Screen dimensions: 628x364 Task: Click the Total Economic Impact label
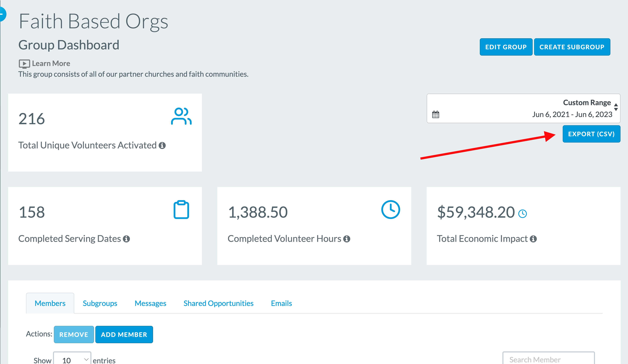(x=482, y=239)
